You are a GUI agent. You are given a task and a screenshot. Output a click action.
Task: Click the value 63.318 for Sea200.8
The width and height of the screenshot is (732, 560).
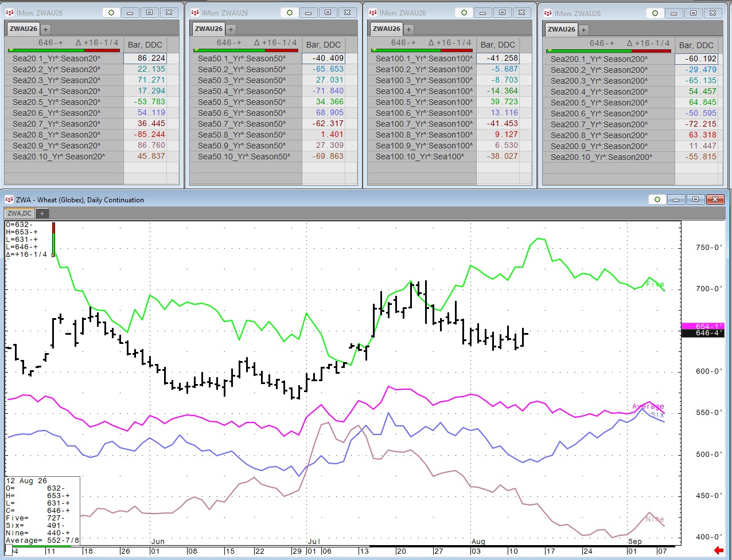702,135
